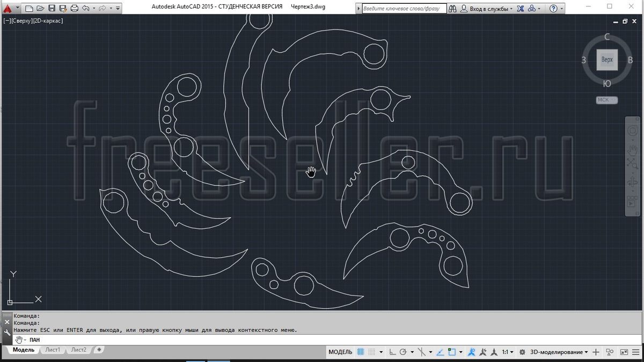Click the keyword search input field
Viewport: 644px width, 362px height.
coord(403,9)
